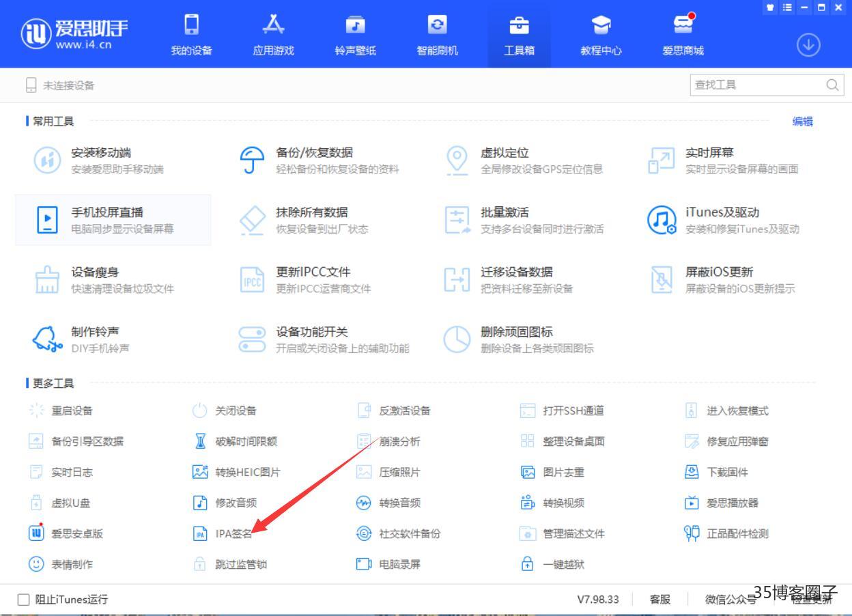Open 崩溃分析 tool
Screen dimensions: 852x616
389,441
